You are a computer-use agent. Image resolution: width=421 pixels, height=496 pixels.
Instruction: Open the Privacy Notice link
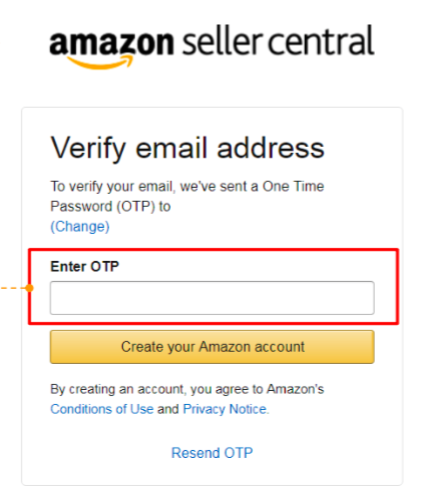point(225,409)
